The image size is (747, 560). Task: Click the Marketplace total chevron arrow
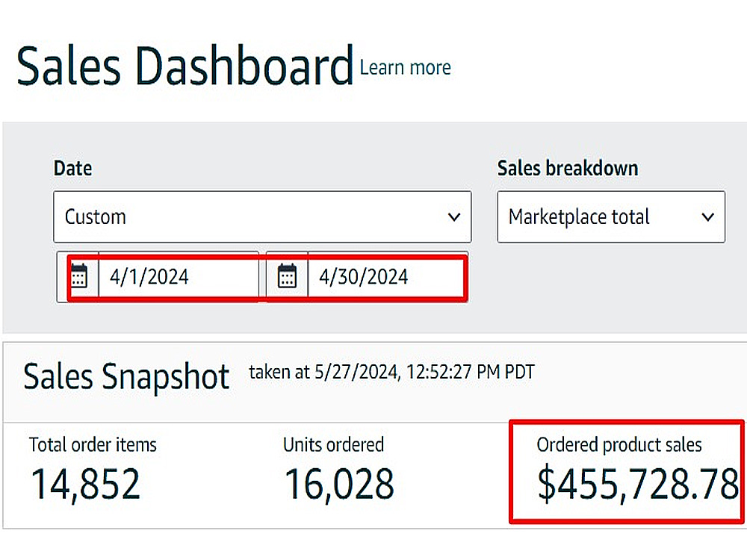point(708,217)
